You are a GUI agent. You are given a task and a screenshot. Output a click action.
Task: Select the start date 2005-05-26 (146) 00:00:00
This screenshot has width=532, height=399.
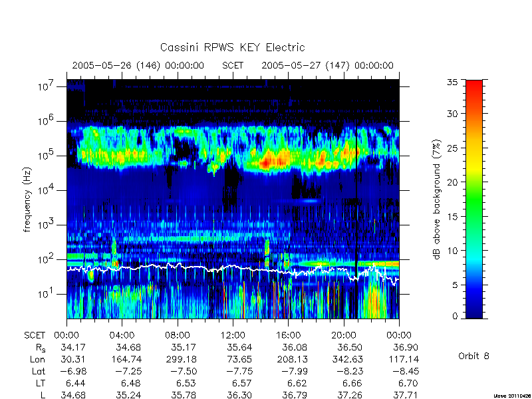coord(138,65)
